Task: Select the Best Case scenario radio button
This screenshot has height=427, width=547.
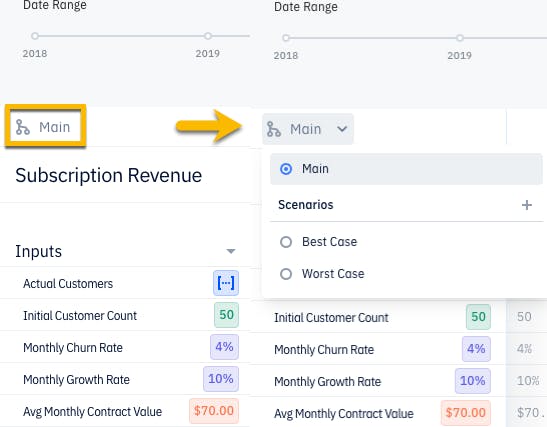Action: click(286, 242)
